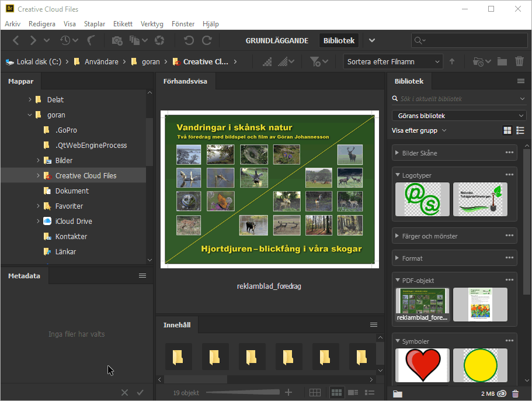The height and width of the screenshot is (401, 532).
Task: Open the Verktyg menu
Action: [x=152, y=24]
